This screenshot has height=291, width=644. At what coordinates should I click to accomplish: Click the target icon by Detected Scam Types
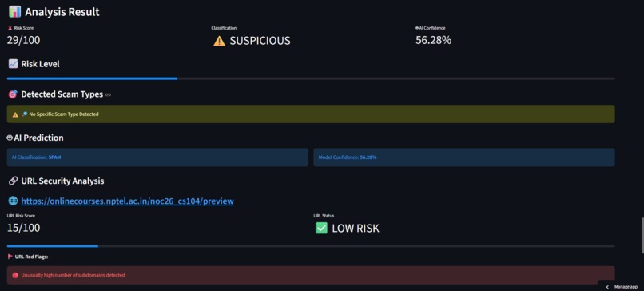tap(13, 94)
